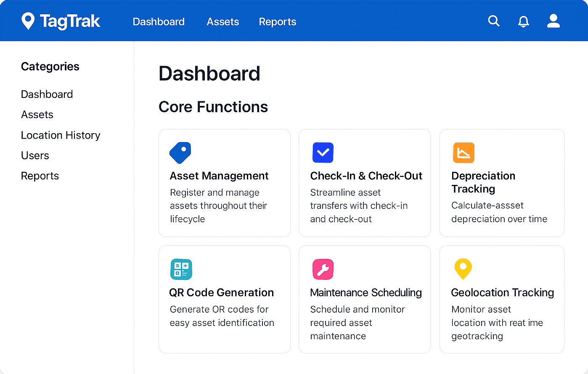Open Users from the Categories sidebar
The width and height of the screenshot is (588, 374).
[35, 155]
